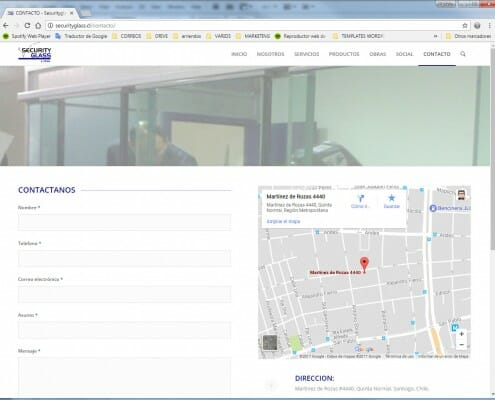The width and height of the screenshot is (495, 400).
Task: Click the Security Glass logo
Action: [x=35, y=54]
